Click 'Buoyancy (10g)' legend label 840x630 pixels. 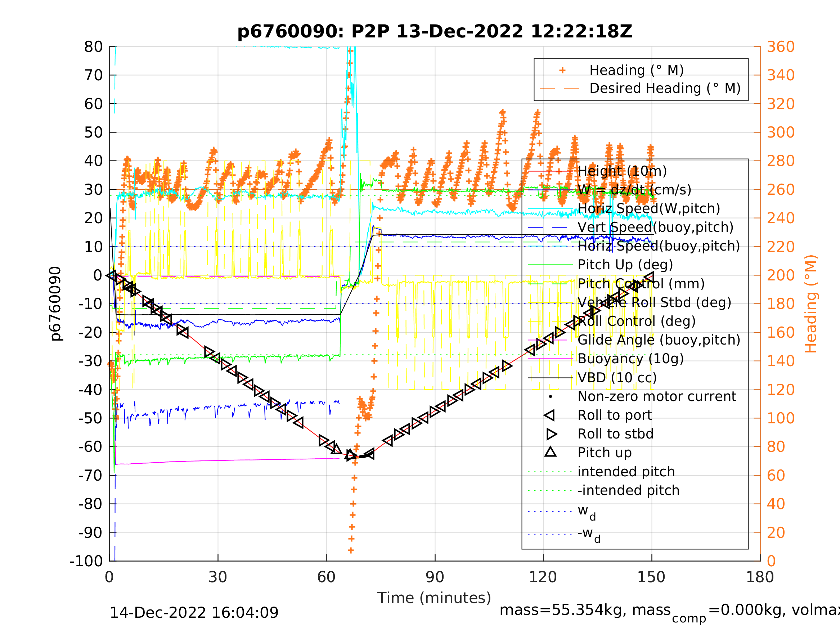pos(630,359)
